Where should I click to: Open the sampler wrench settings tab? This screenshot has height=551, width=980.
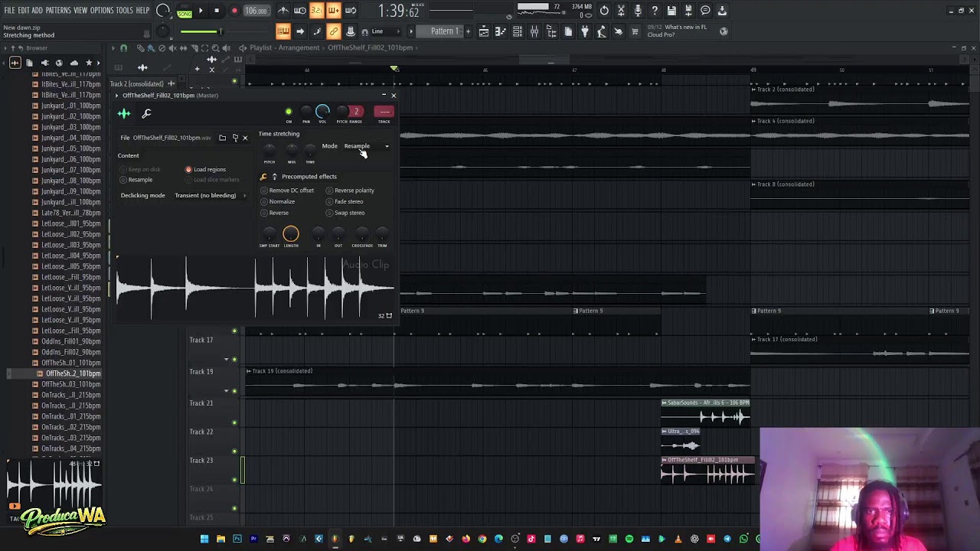(x=146, y=114)
